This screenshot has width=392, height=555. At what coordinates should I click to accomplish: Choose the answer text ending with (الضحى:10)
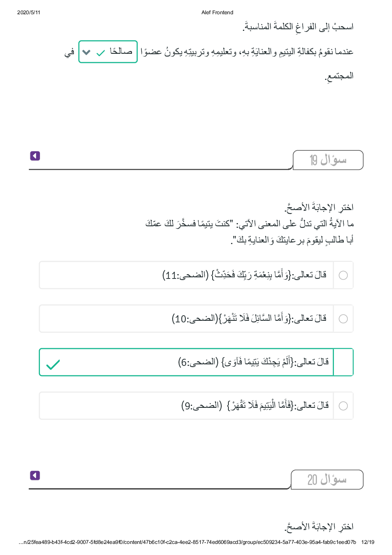point(249,318)
